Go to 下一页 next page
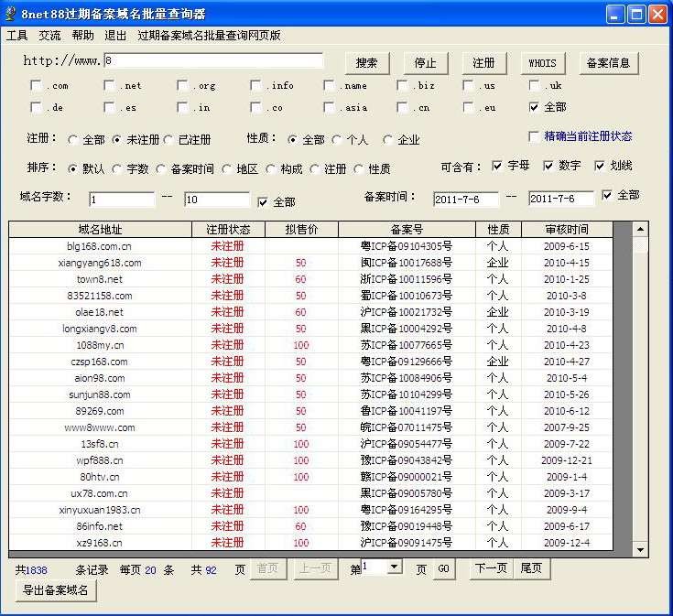Image resolution: width=673 pixels, height=616 pixels. (491, 568)
